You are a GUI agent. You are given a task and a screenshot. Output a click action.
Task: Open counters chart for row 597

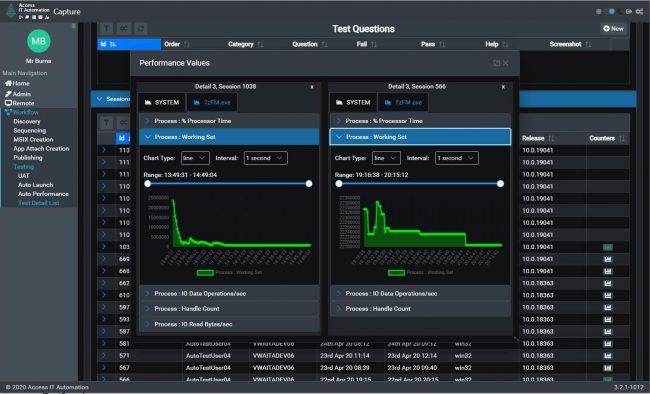607,308
